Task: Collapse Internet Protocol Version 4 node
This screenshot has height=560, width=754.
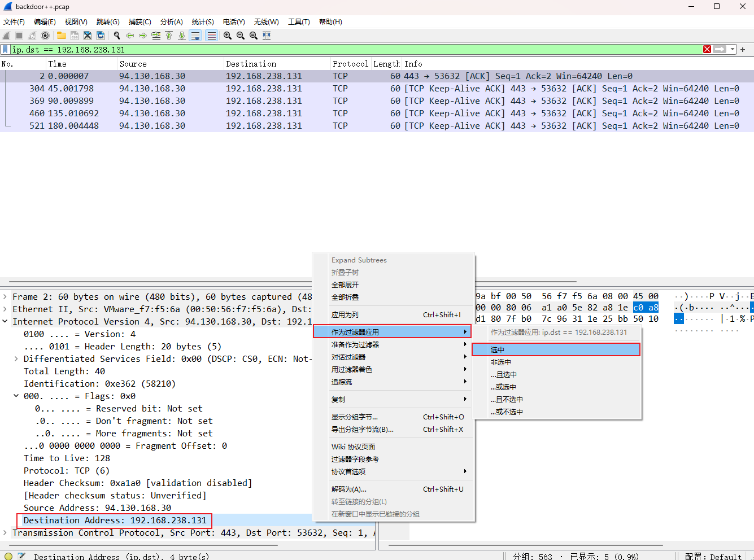Action: coord(5,321)
